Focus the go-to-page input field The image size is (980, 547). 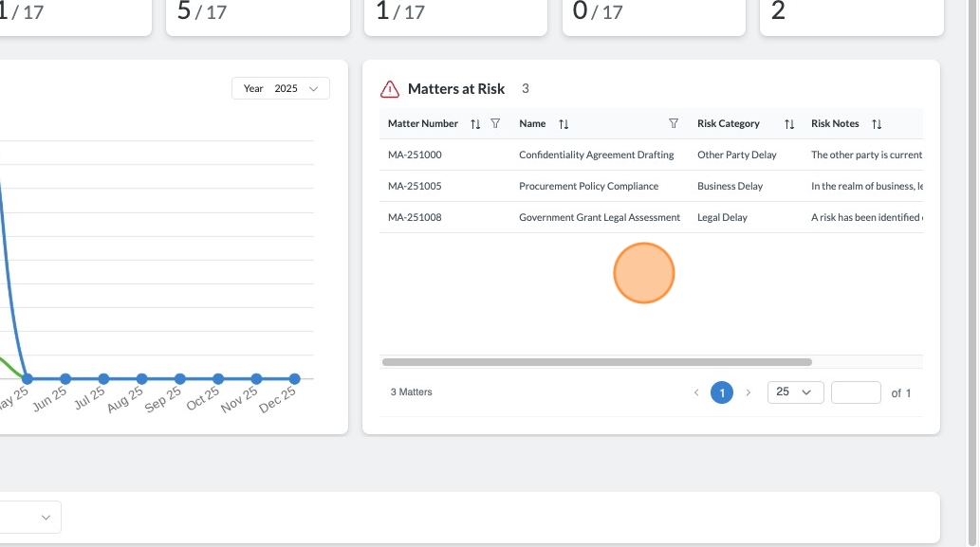pos(856,392)
